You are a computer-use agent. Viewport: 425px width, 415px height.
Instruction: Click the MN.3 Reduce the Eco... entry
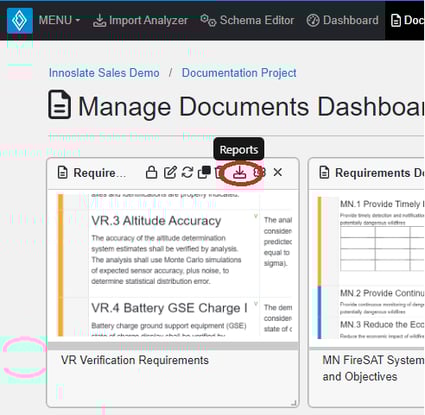point(382,324)
